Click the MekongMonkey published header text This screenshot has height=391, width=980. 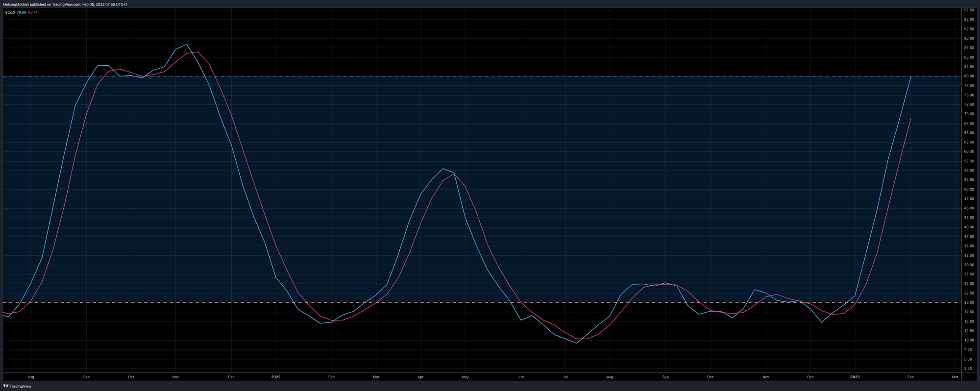coord(65,4)
